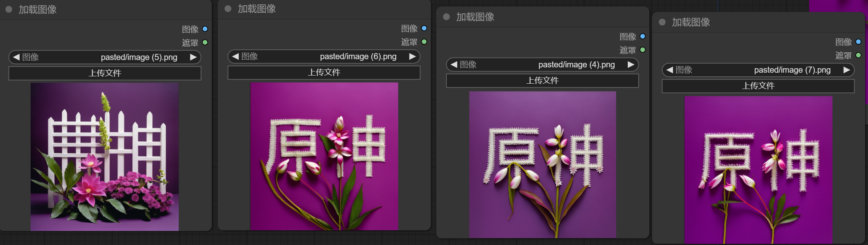Click 图像 output port on image (4) node

click(x=642, y=36)
